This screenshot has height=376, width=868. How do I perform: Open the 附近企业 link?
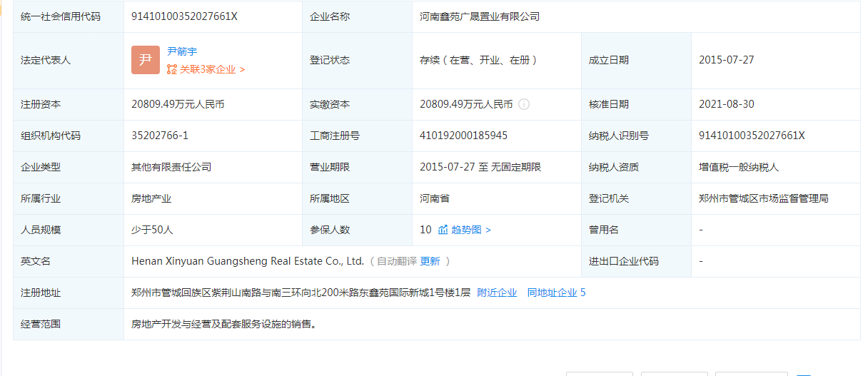(x=497, y=293)
